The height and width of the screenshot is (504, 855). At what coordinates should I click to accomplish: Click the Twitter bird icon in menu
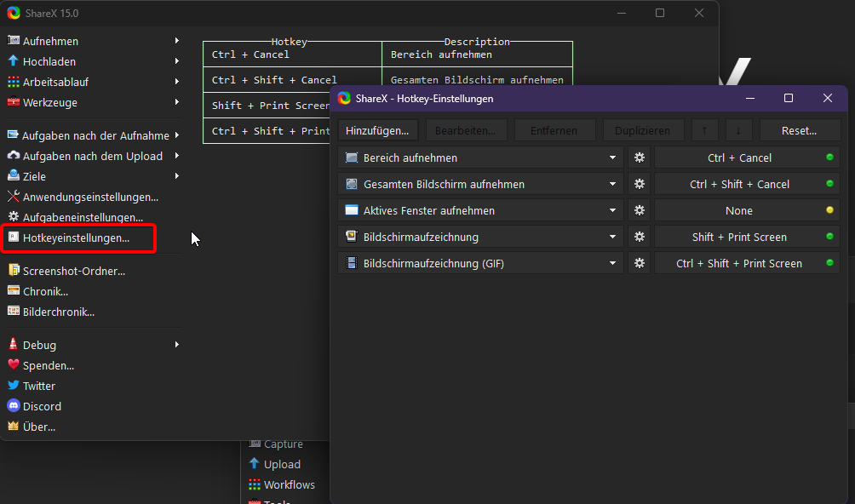(14, 386)
